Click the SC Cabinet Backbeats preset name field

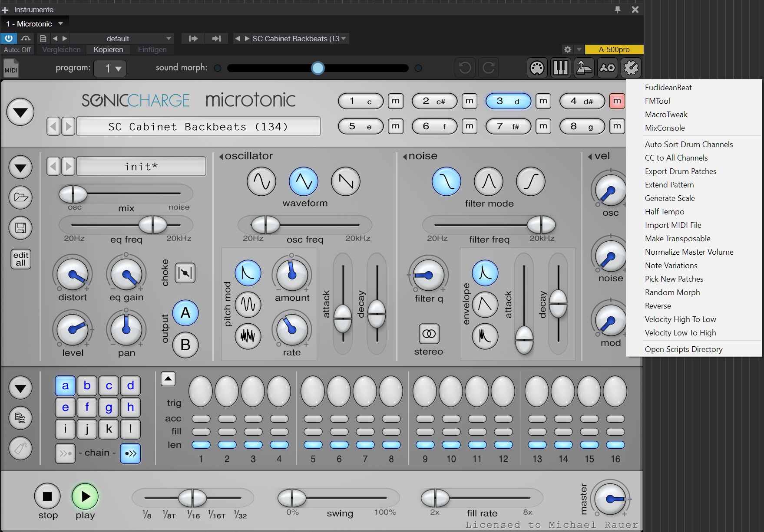tap(198, 127)
